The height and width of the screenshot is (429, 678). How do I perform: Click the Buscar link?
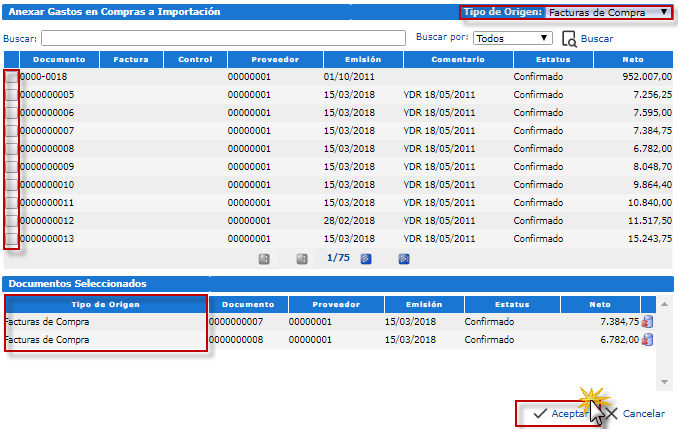click(597, 39)
